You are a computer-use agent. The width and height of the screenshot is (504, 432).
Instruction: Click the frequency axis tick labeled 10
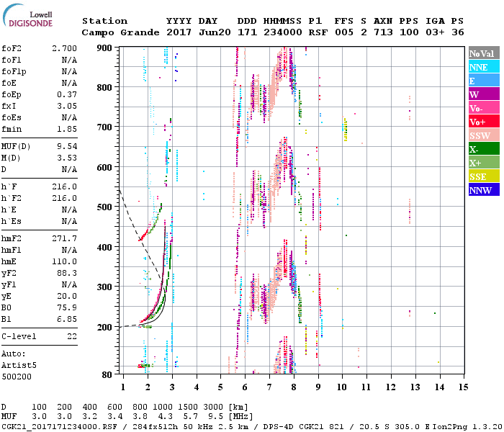click(x=343, y=387)
